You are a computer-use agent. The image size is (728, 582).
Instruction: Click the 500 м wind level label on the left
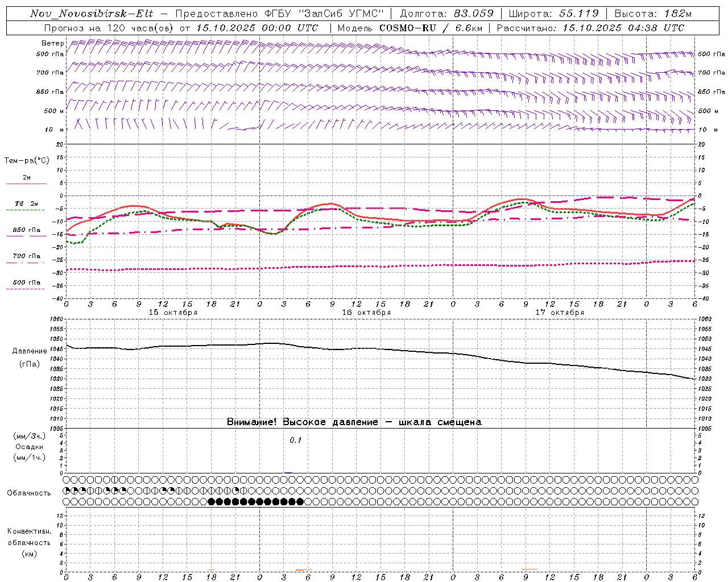pos(54,111)
